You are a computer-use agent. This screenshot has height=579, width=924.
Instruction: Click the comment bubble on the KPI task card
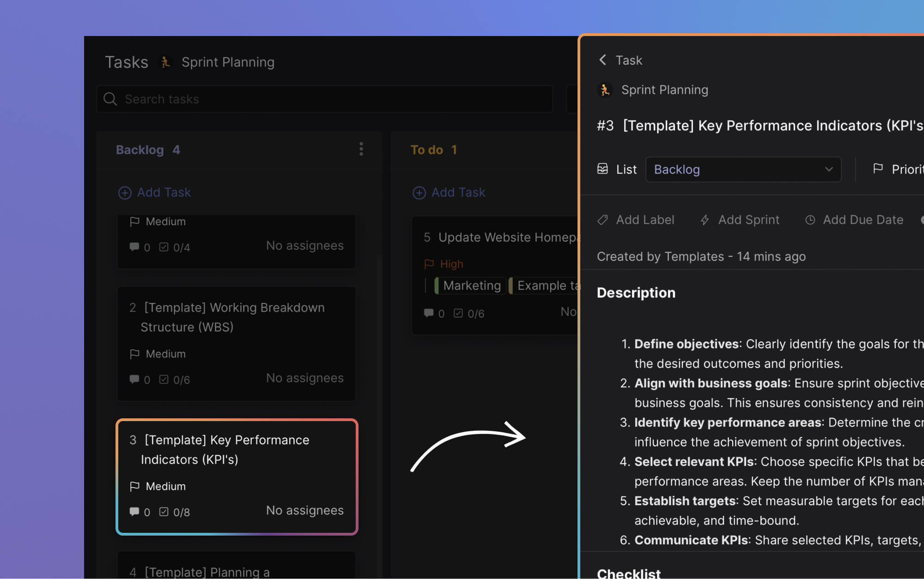134,512
